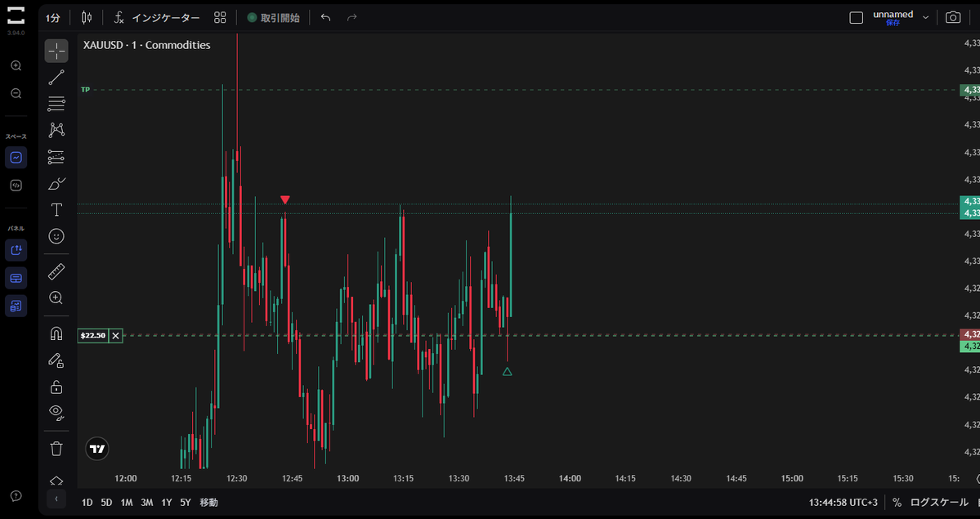Select the text annotation tool

click(x=56, y=210)
